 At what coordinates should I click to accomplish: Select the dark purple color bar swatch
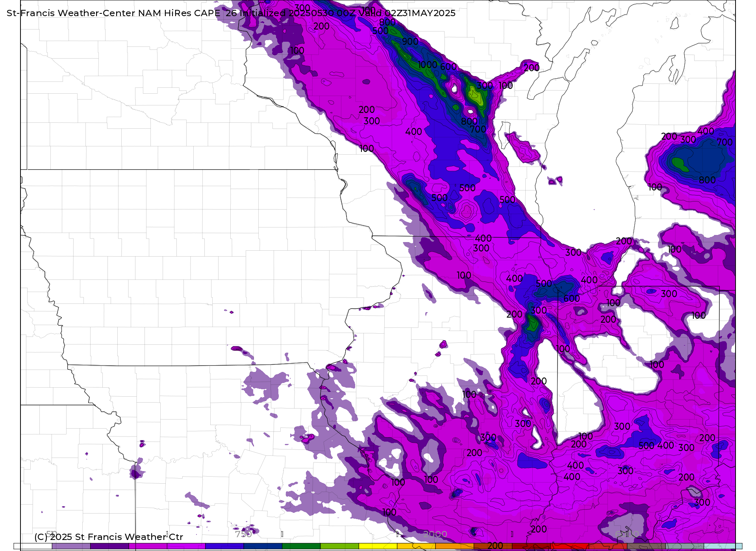(109, 546)
